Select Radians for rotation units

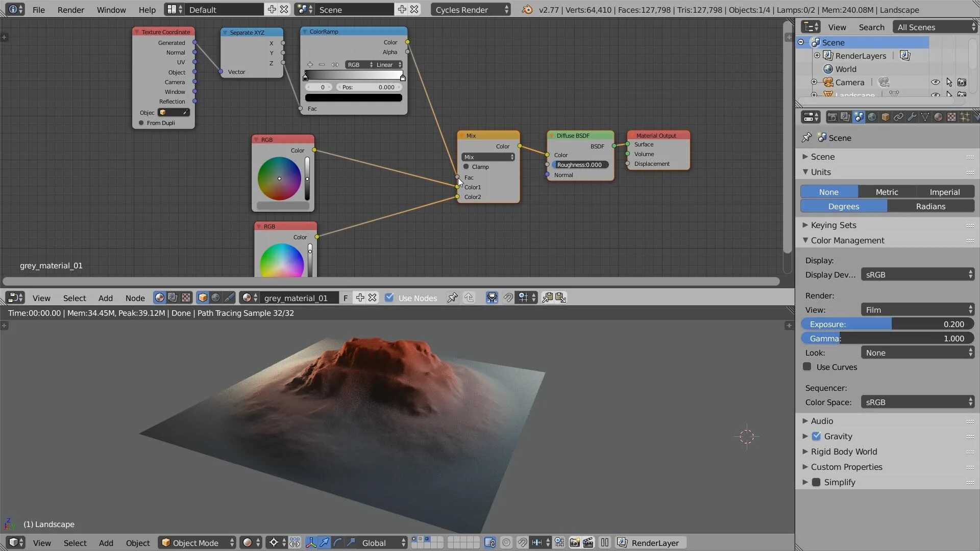tap(930, 206)
